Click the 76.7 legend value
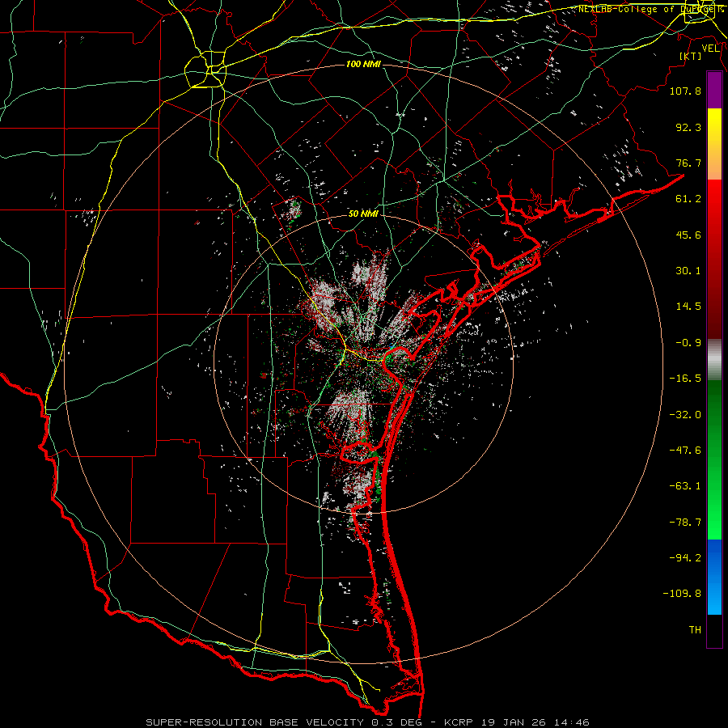The image size is (728, 728). click(x=688, y=163)
